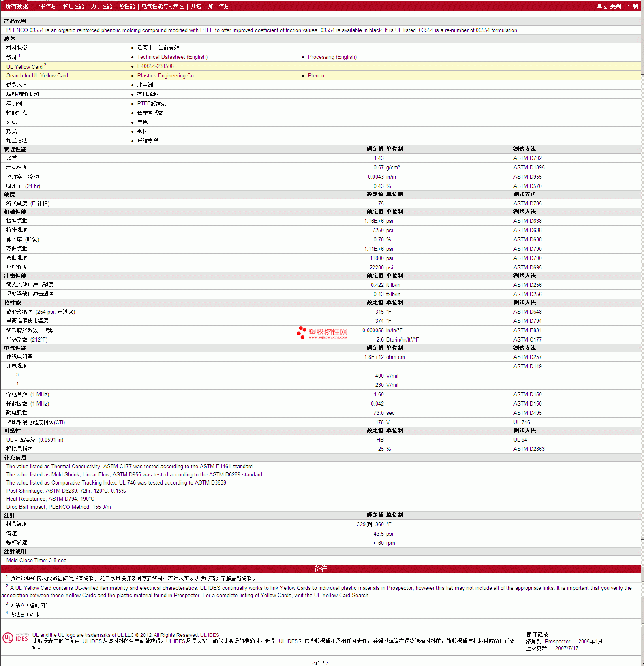This screenshot has width=644, height=666.
Task: Open the 加工信息 tab
Action: point(218,6)
